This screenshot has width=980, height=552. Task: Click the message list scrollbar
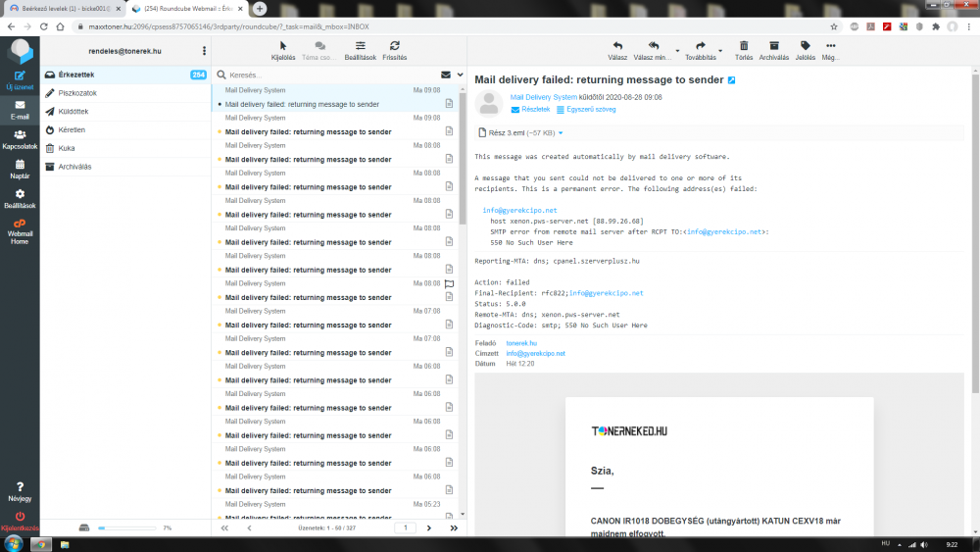pyautogui.click(x=463, y=160)
